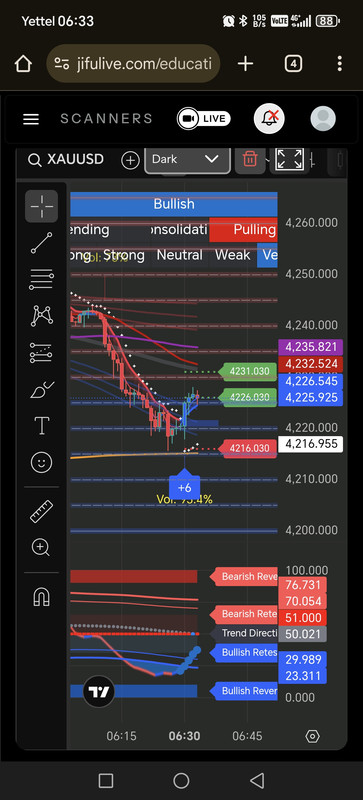
Task: Open the emoji icons tool
Action: [x=41, y=463]
